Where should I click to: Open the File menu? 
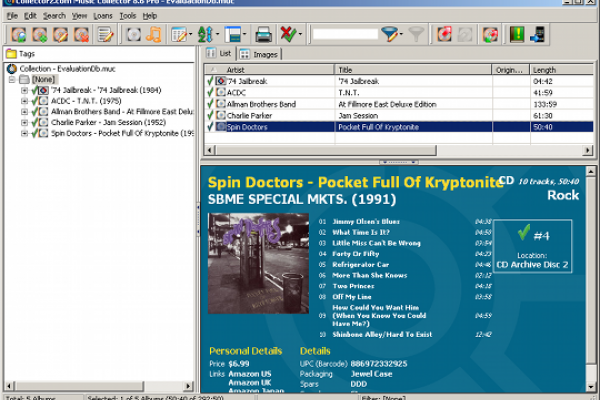(12, 16)
